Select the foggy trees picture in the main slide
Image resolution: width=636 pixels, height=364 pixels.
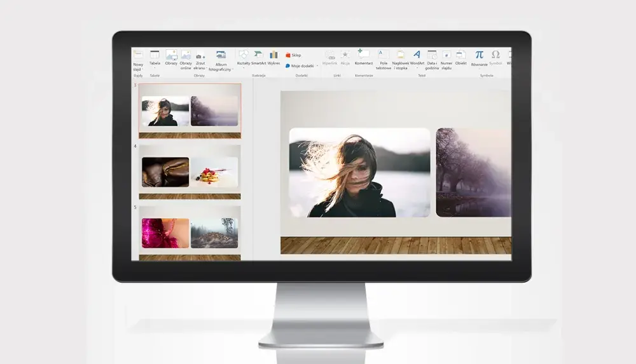point(473,173)
